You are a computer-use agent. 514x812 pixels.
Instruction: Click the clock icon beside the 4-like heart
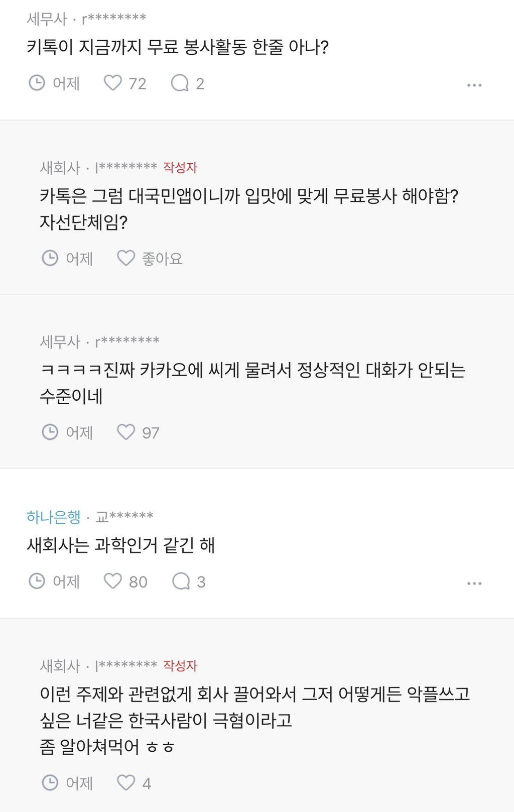tap(50, 782)
